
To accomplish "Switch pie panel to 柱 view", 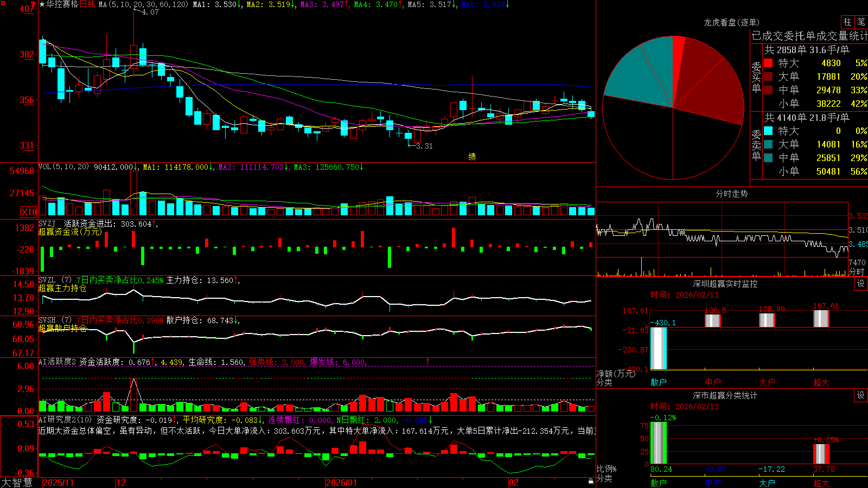I will (847, 22).
